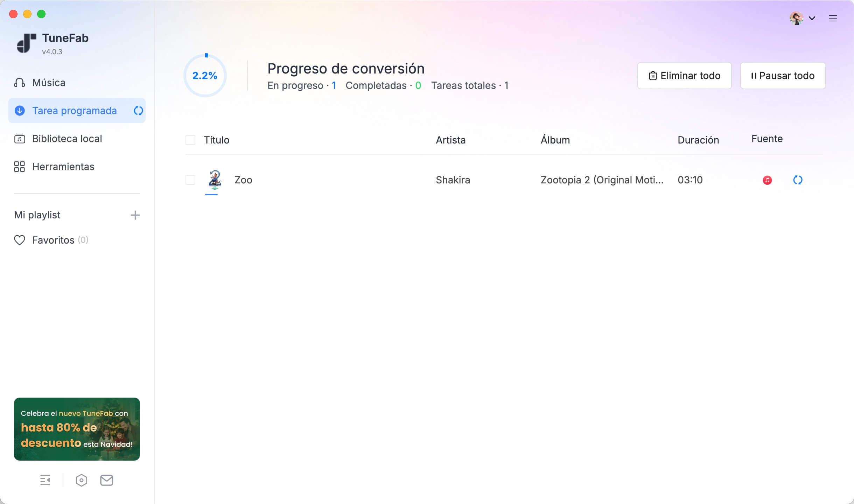The image size is (854, 504).
Task: Open the hamburger menu in the top-right corner
Action: tap(834, 18)
